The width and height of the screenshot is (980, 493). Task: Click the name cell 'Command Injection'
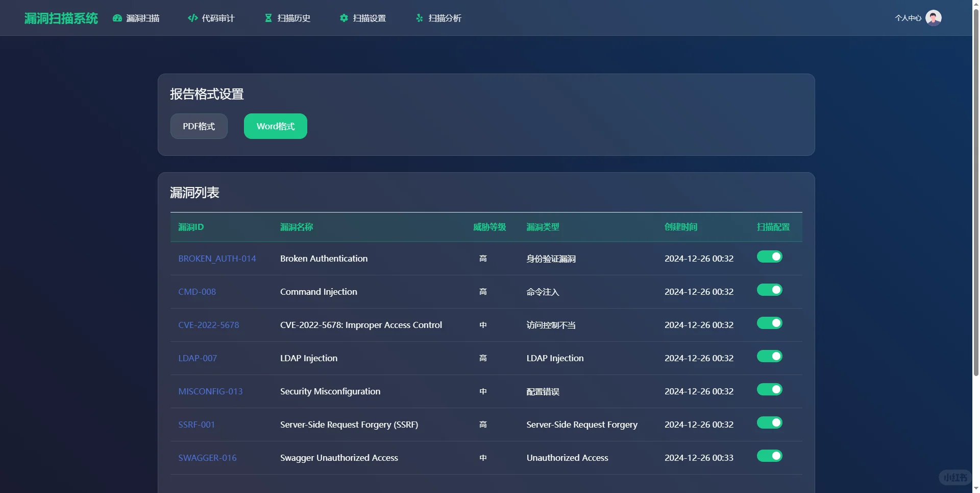pos(319,292)
